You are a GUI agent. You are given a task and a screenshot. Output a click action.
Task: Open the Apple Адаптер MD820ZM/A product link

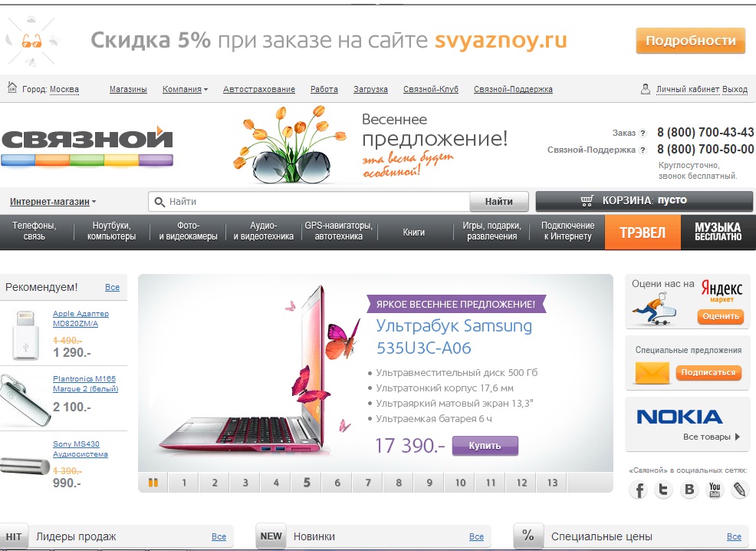(x=81, y=318)
